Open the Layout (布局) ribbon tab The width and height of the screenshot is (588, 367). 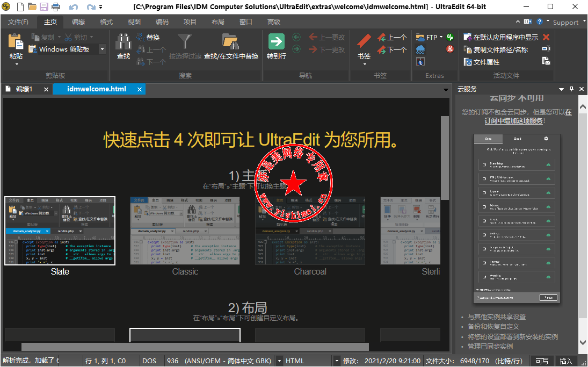coord(217,22)
